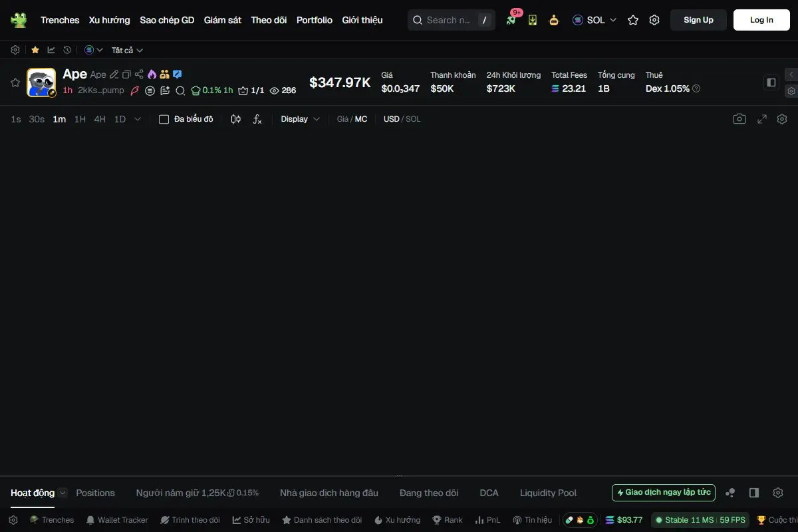Select the 1D timeframe
This screenshot has width=798, height=532.
point(120,119)
